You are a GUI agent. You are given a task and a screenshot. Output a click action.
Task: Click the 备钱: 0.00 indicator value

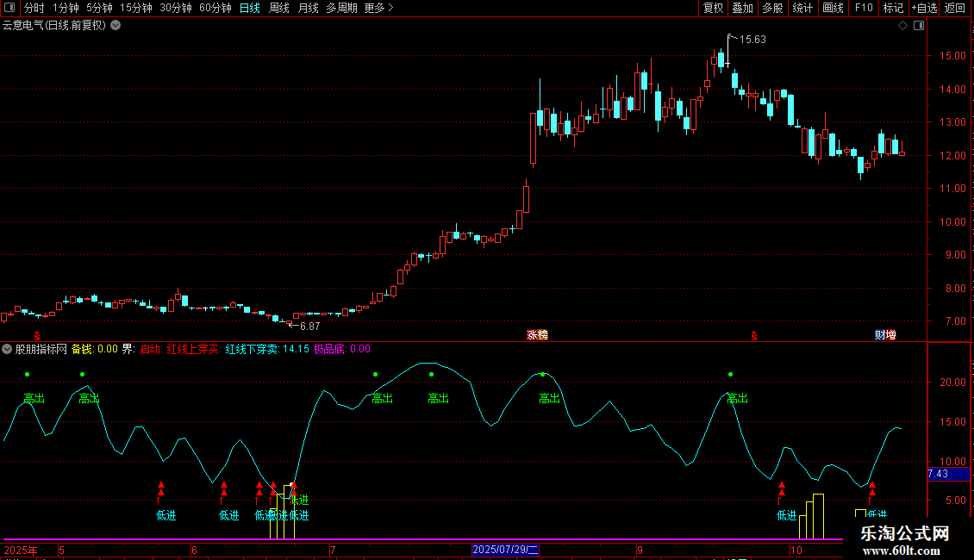tap(95, 349)
